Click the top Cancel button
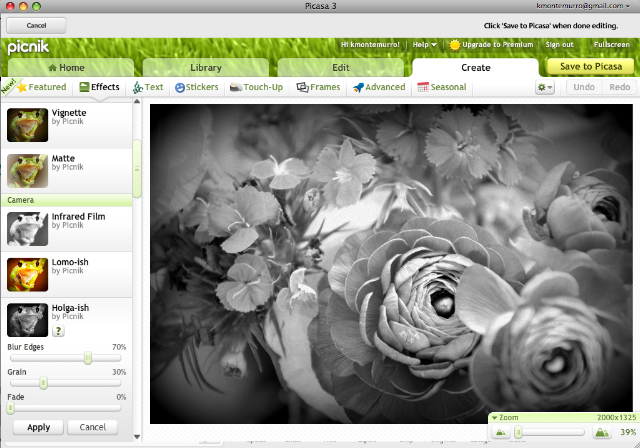Screen dimensions: 640x448 point(36,25)
